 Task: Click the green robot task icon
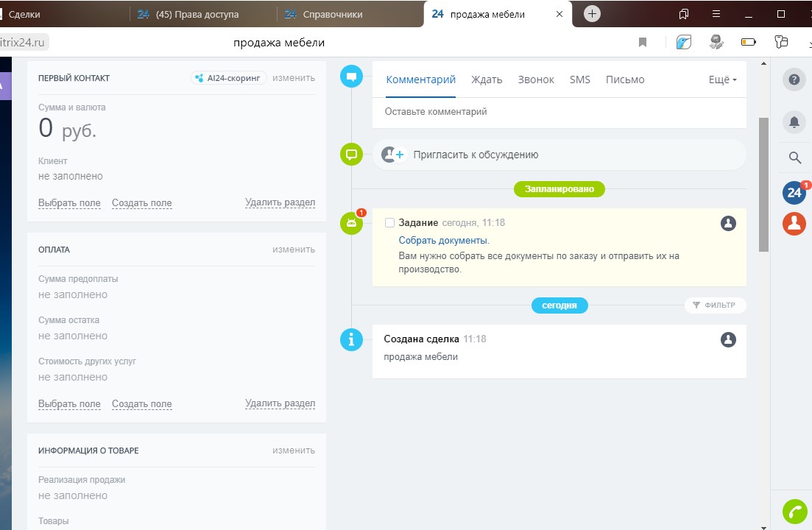(351, 223)
